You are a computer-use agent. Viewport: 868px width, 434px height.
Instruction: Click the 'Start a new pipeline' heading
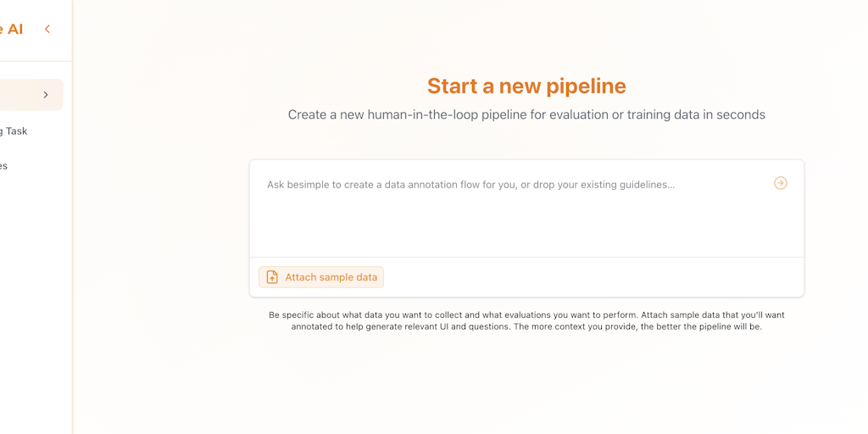(526, 86)
